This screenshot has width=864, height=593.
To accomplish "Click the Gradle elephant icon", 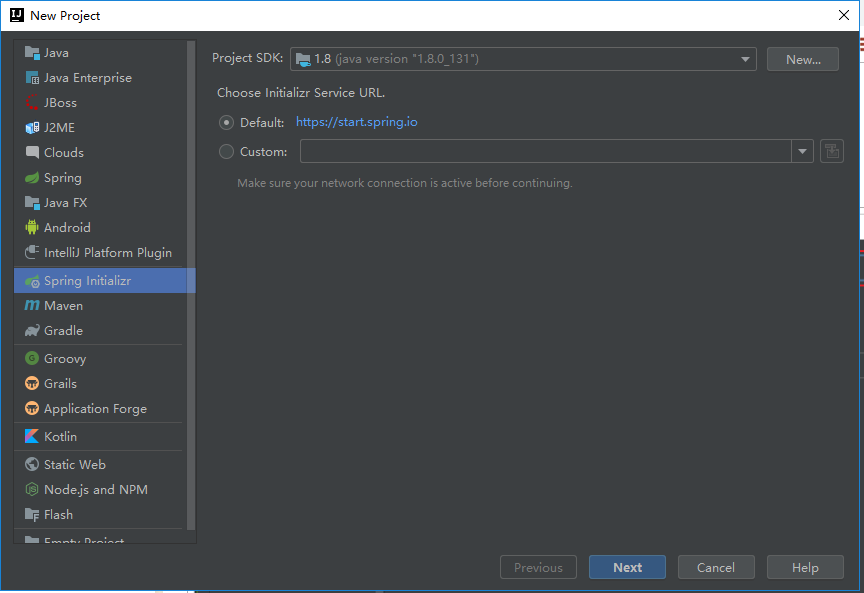I will tap(32, 331).
